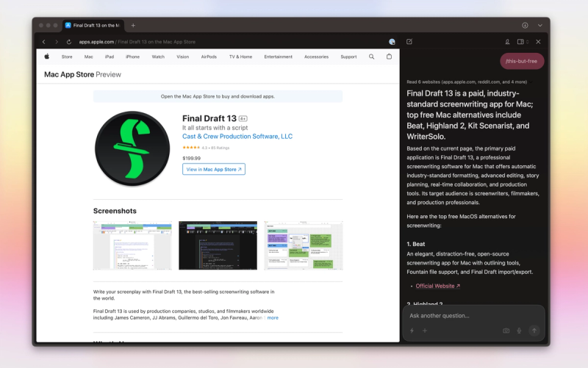The height and width of the screenshot is (368, 588).
Task: Expand the chevron at the tab bar's right end
Action: [x=540, y=26]
